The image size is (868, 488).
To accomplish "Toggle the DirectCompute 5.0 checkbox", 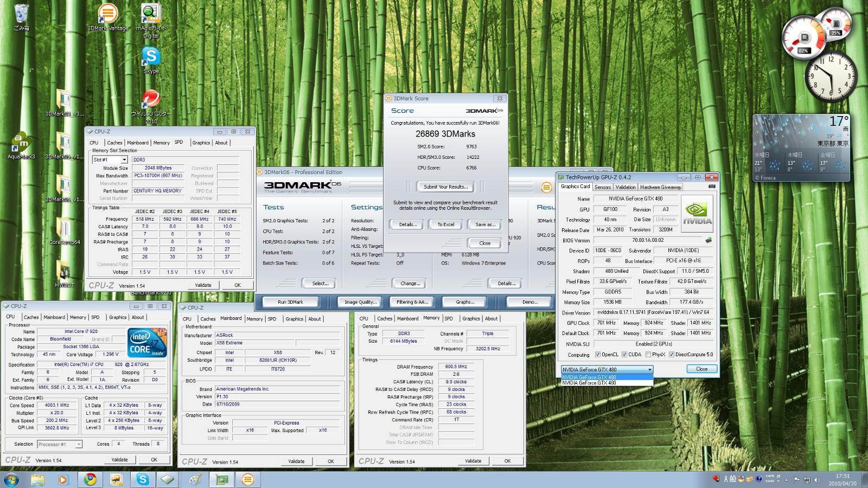I will pos(672,355).
